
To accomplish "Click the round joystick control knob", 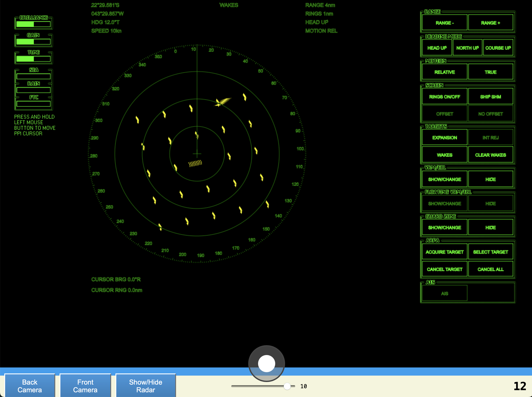I will pos(266,363).
